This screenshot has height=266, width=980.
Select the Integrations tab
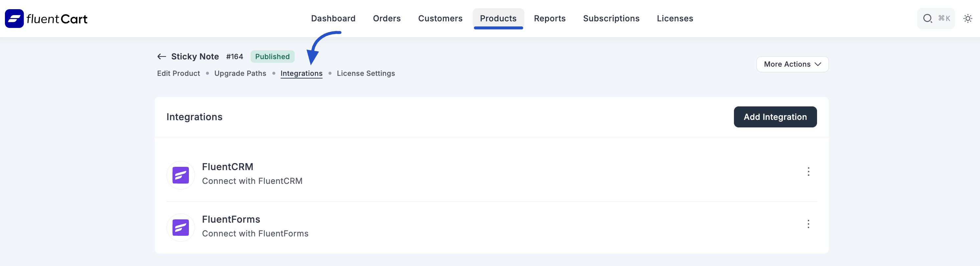click(x=301, y=74)
